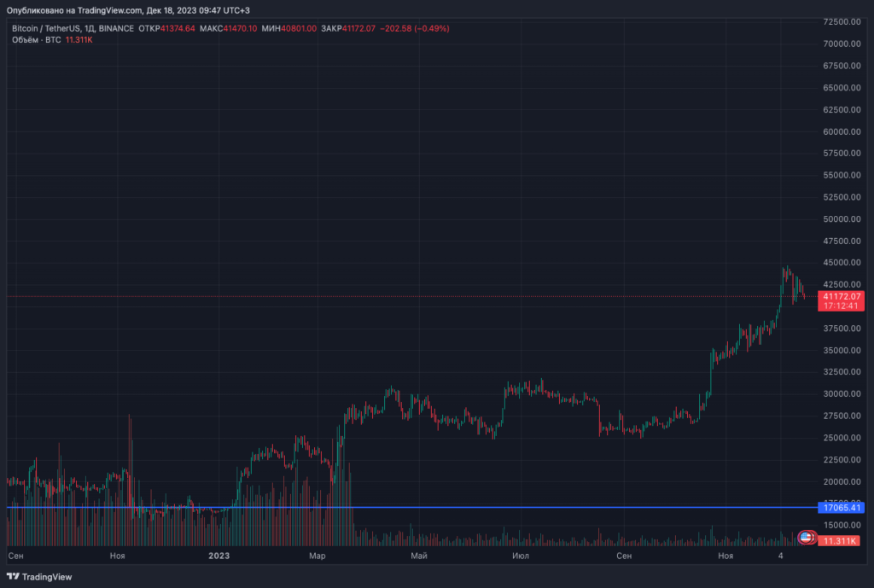Click the blue '17065.41' price label on right axis

coord(840,507)
